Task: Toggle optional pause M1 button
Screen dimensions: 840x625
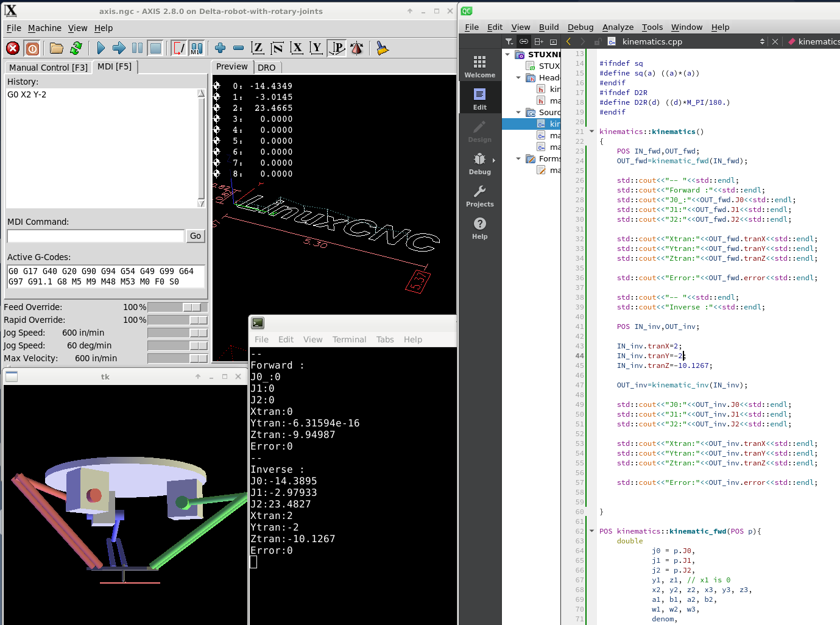Action: coord(197,48)
